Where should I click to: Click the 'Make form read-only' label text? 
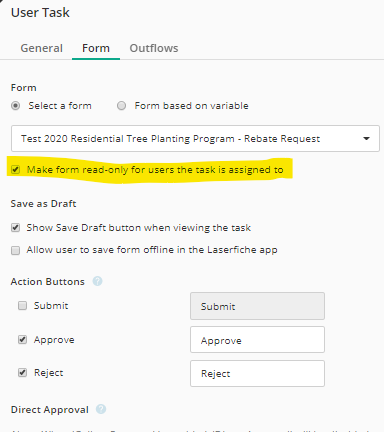155,170
